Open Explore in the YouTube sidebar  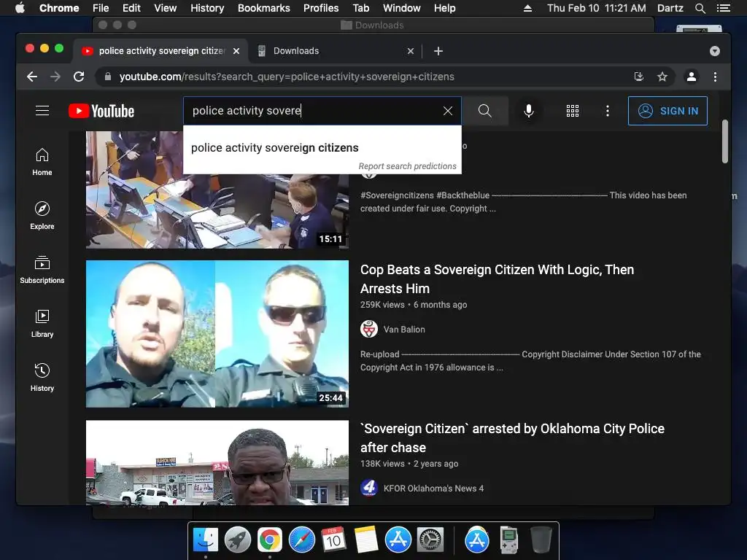(42, 216)
